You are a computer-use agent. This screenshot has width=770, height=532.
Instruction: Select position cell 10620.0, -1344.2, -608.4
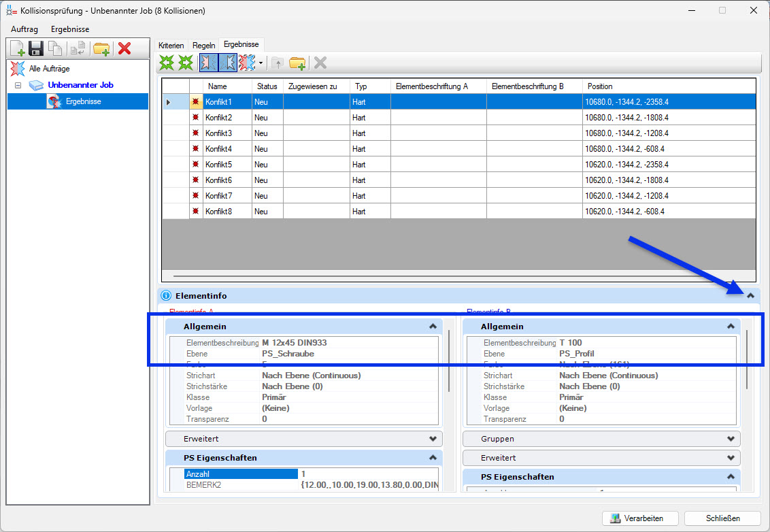click(x=669, y=211)
